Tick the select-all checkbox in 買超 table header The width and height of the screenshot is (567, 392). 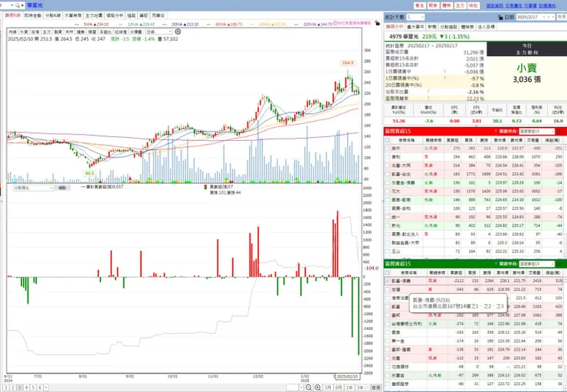coord(387,140)
